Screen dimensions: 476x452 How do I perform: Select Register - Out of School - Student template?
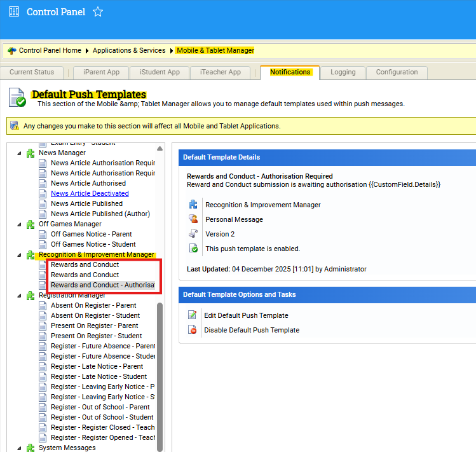102,417
